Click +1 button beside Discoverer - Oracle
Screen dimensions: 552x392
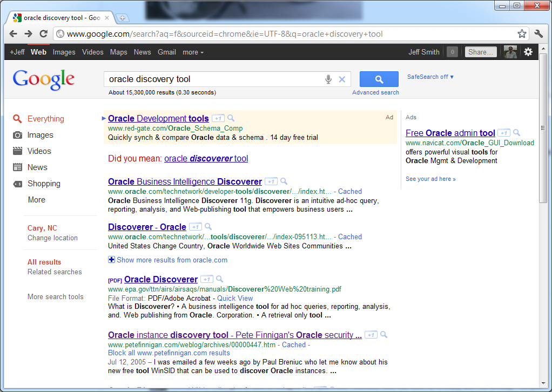(196, 227)
